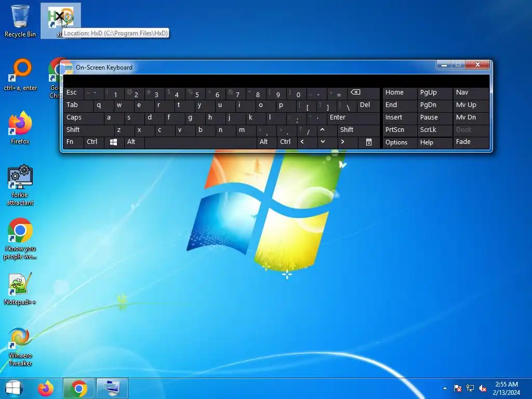Viewport: 532px width, 399px height.
Task: Click the left arrow key
Action: pyautogui.click(x=307, y=142)
